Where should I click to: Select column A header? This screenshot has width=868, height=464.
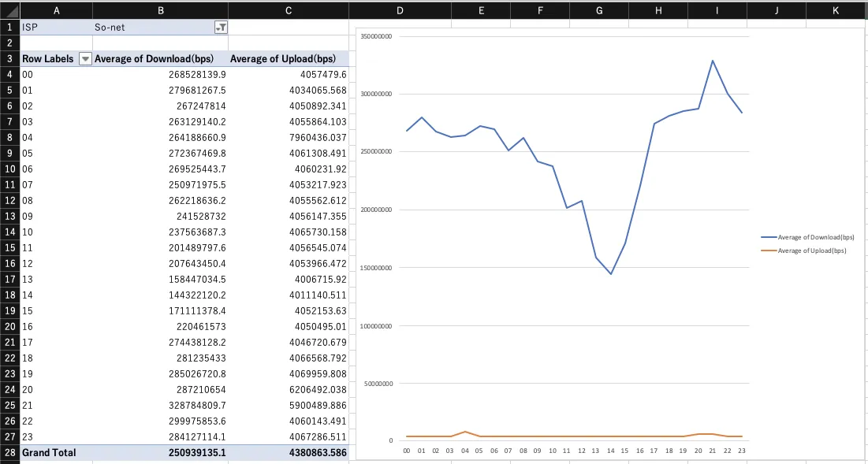click(x=56, y=10)
